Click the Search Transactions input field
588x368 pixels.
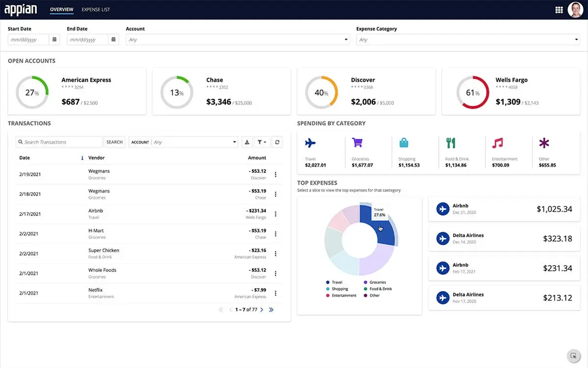tap(59, 142)
